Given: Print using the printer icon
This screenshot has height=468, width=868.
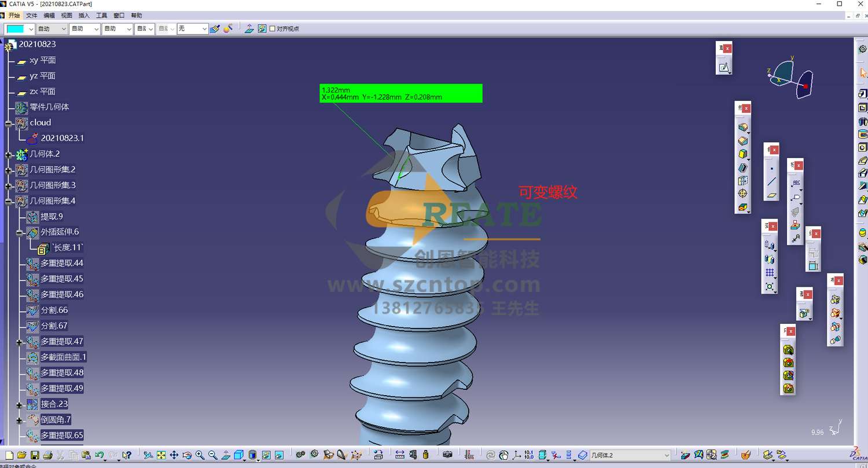Looking at the screenshot, I should click(47, 455).
